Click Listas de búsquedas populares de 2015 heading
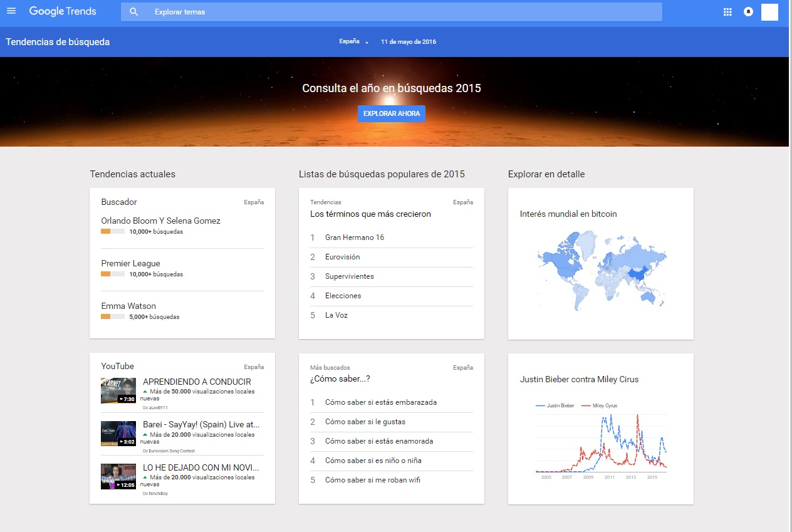This screenshot has height=532, width=792. [382, 174]
